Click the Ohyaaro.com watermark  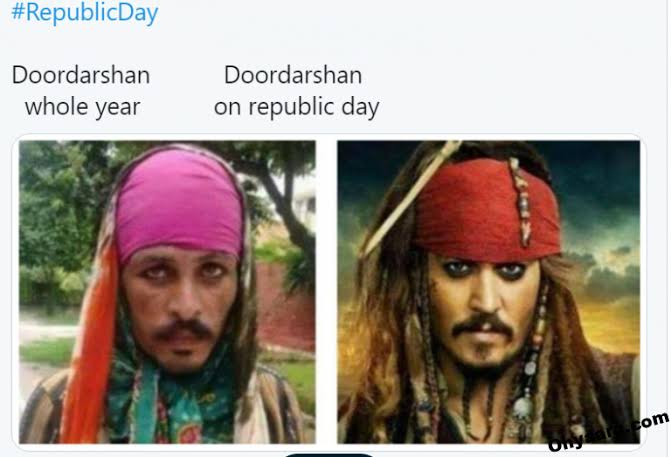tap(608, 431)
